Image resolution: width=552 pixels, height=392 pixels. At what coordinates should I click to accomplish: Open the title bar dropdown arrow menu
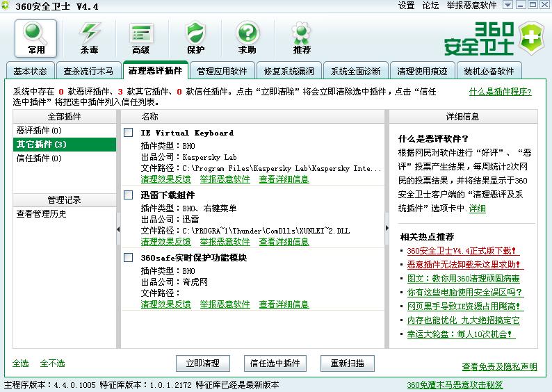(x=508, y=5)
